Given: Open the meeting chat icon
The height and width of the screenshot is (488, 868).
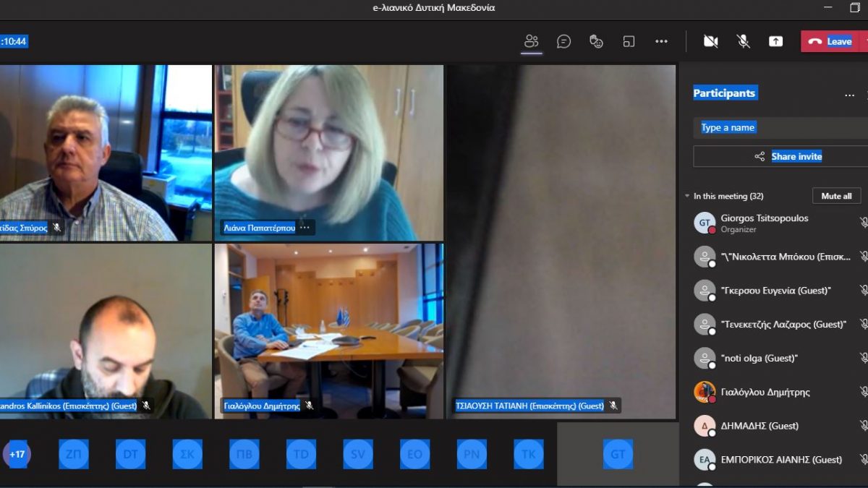Looking at the screenshot, I should pos(563,41).
